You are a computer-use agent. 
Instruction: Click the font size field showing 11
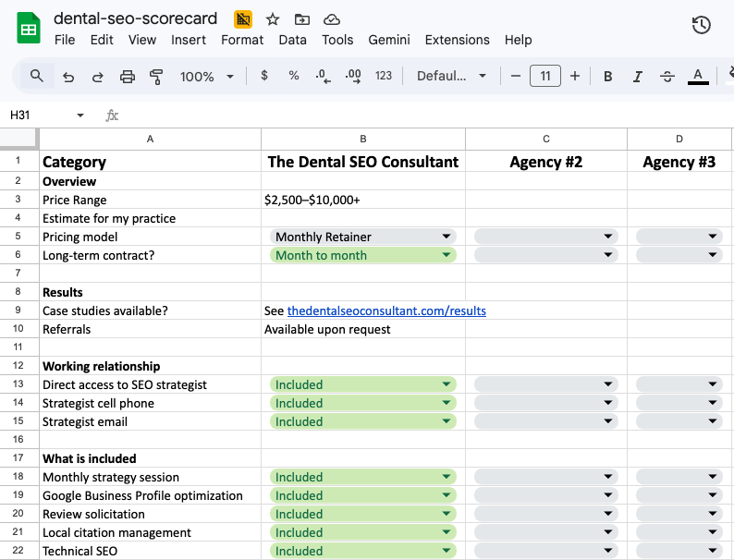(544, 76)
